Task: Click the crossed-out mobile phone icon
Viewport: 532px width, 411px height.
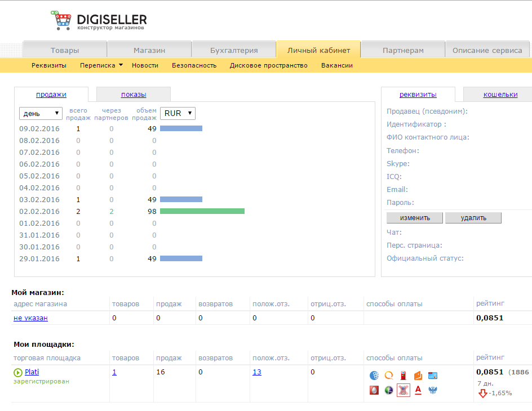Action: pyautogui.click(x=403, y=390)
